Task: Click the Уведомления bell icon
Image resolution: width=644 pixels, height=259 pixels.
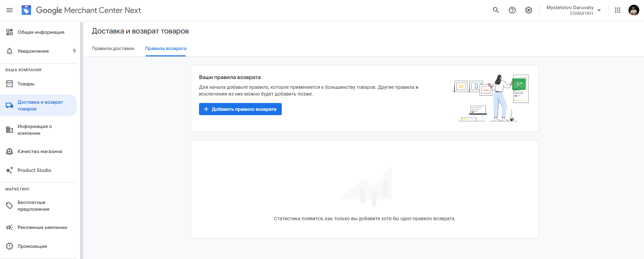Action: tap(9, 51)
